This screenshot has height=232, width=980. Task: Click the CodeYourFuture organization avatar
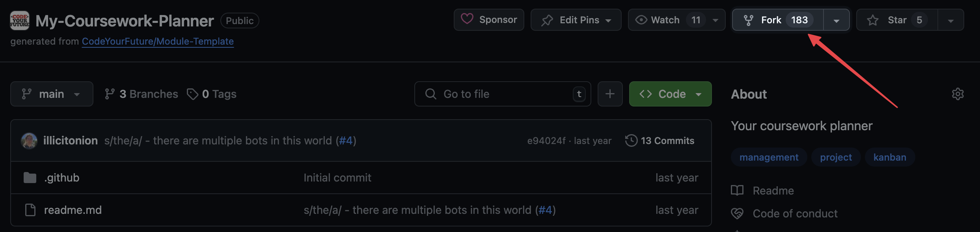tap(20, 21)
